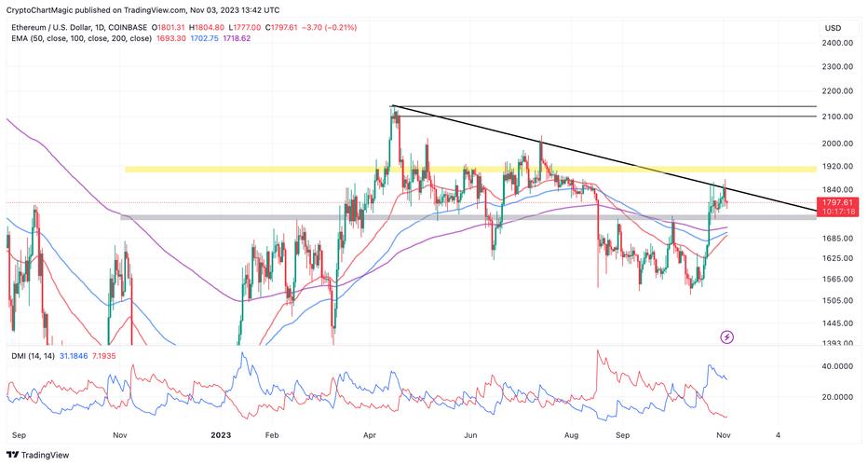Click the DMI value 31.1846
Screen dimensions: 868x466
(73, 356)
